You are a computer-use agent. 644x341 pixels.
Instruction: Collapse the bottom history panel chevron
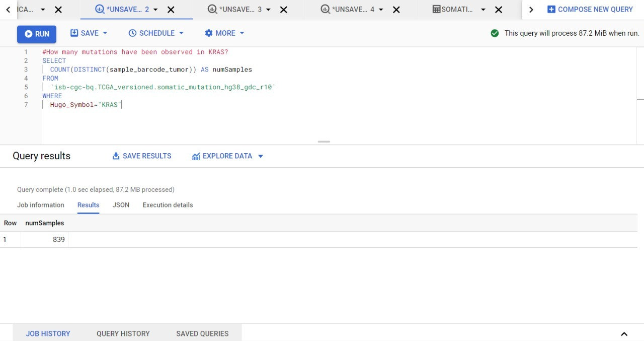pos(624,333)
